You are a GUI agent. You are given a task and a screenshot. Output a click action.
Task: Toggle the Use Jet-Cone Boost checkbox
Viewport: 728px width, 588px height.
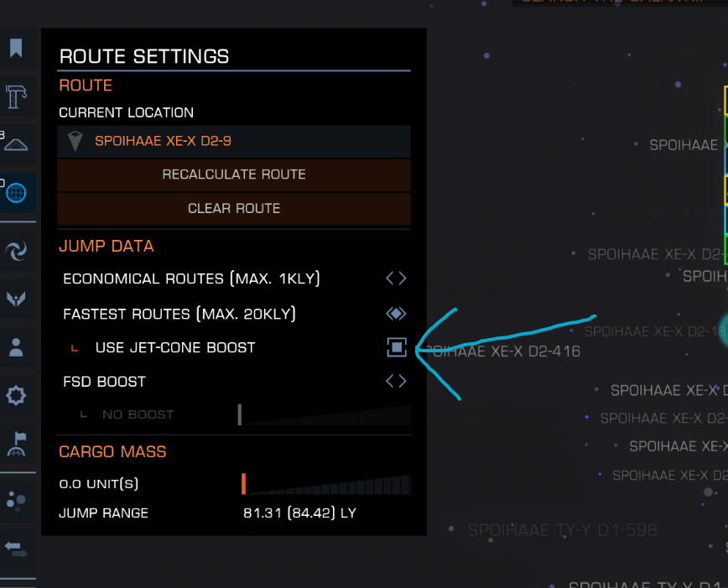click(397, 347)
